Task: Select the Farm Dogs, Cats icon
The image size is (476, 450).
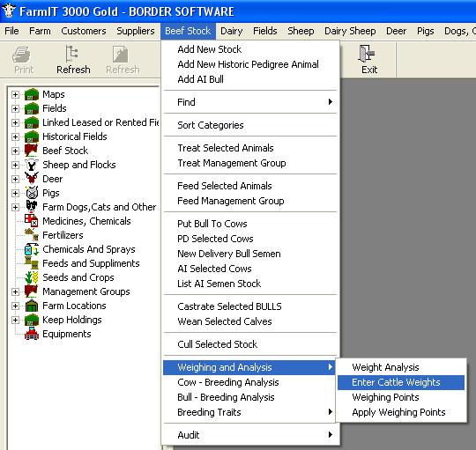Action: [32, 206]
